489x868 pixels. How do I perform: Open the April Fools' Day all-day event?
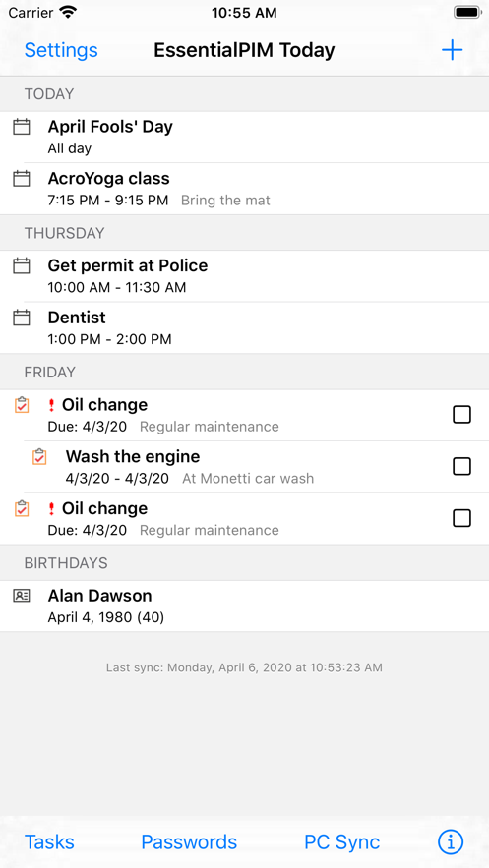[x=244, y=138]
